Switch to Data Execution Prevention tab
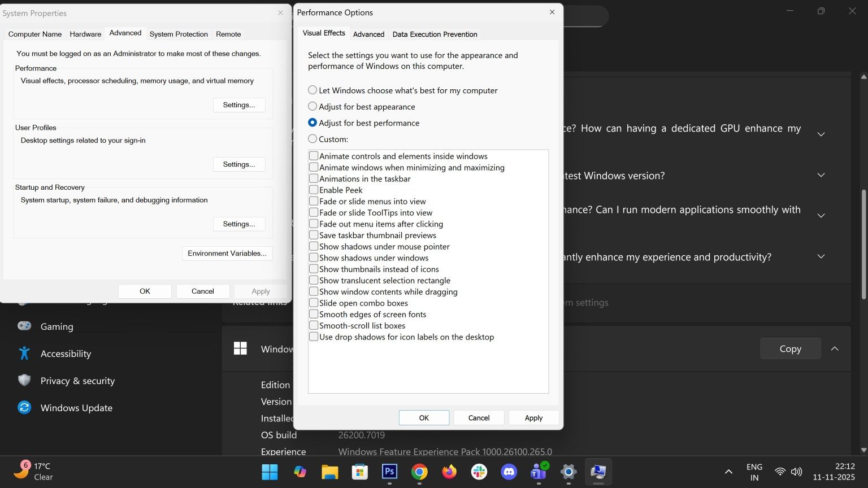This screenshot has width=868, height=488. (x=435, y=34)
